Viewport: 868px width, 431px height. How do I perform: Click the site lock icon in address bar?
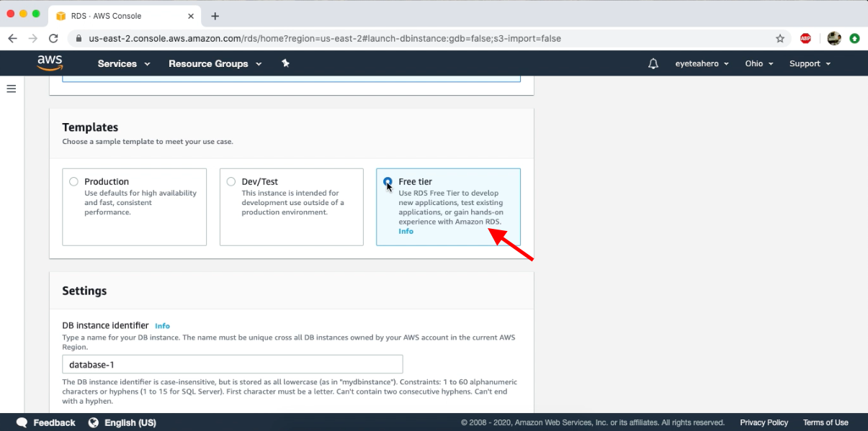[x=79, y=38]
